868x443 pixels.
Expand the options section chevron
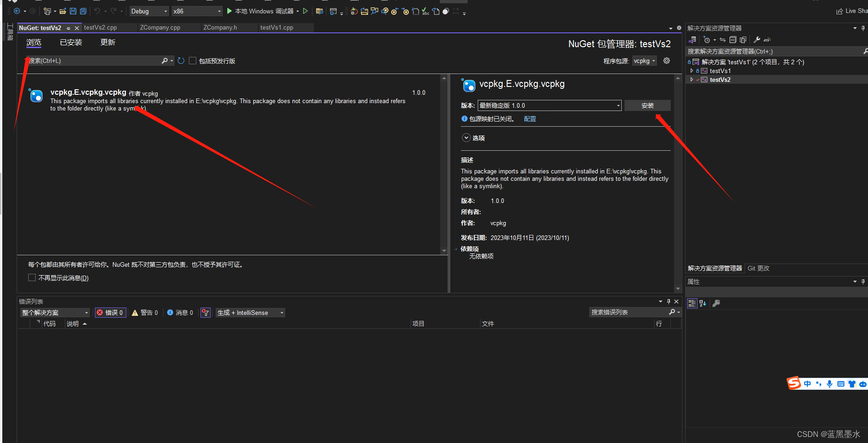click(x=466, y=138)
